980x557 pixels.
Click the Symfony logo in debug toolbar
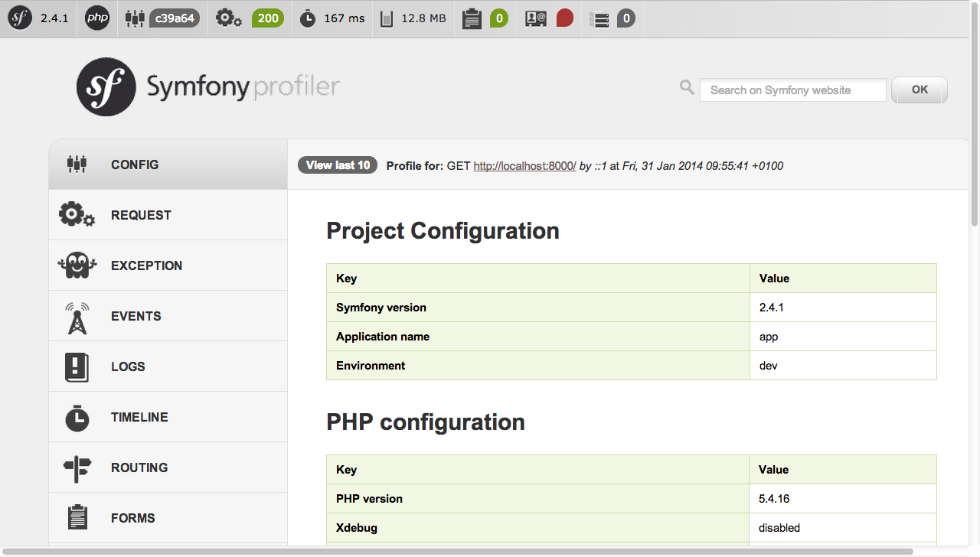tap(20, 18)
